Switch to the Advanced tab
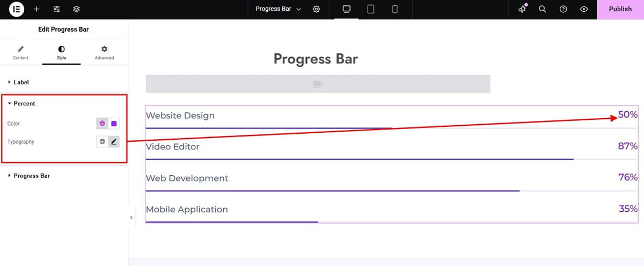 104,53
